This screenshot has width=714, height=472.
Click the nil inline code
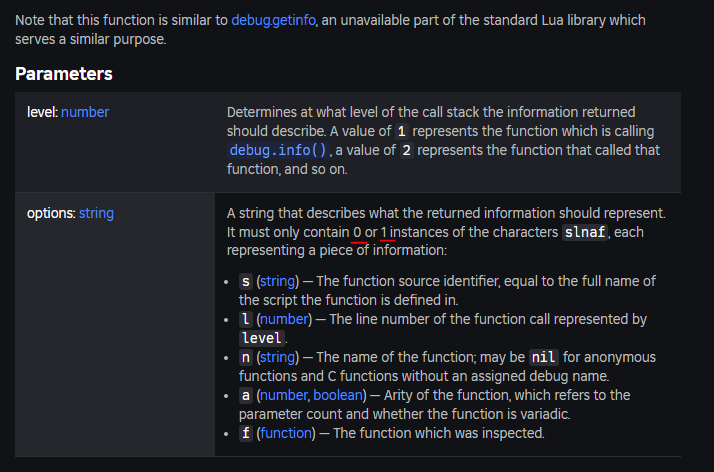[x=543, y=357]
